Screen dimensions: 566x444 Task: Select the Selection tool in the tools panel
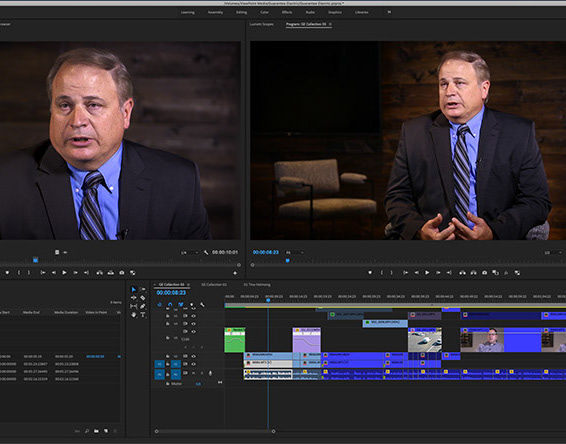tap(134, 290)
